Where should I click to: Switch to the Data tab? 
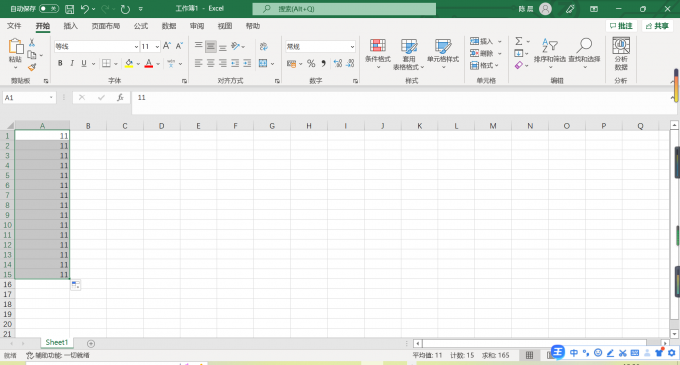click(x=169, y=26)
